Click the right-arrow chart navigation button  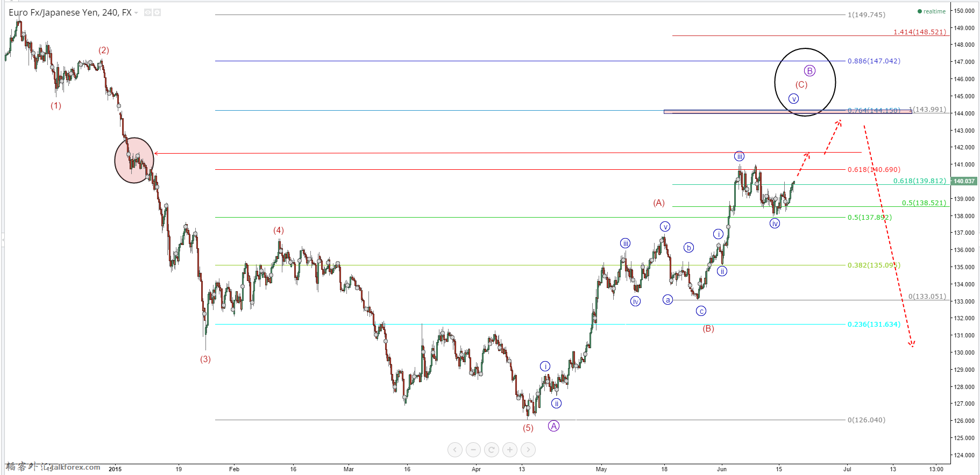click(528, 450)
